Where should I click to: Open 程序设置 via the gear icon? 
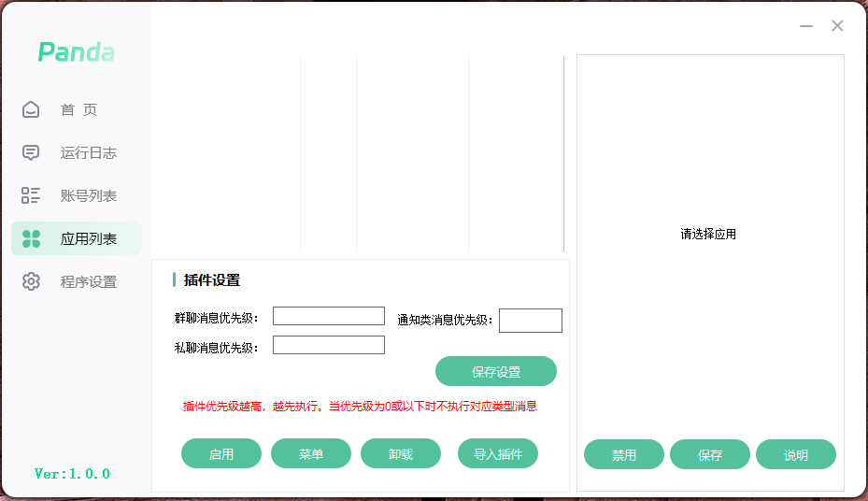point(31,281)
